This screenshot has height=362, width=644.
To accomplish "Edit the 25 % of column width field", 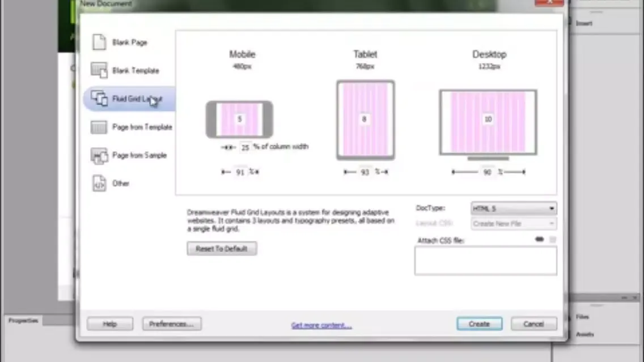I will [245, 147].
